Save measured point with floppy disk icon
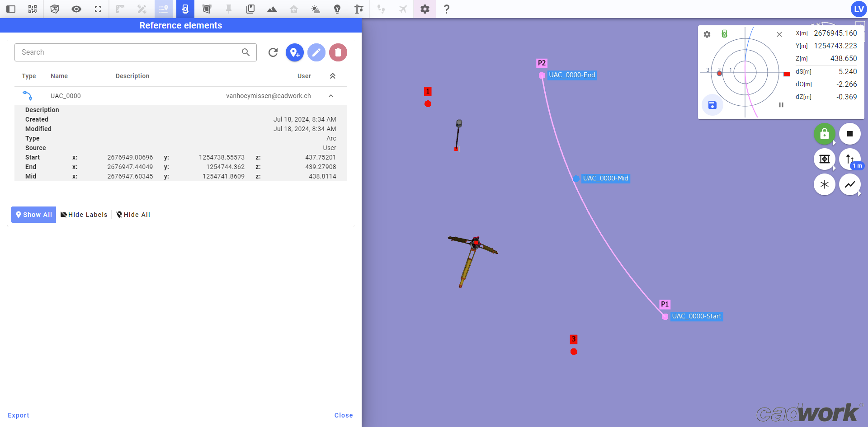This screenshot has width=868, height=427. (712, 105)
